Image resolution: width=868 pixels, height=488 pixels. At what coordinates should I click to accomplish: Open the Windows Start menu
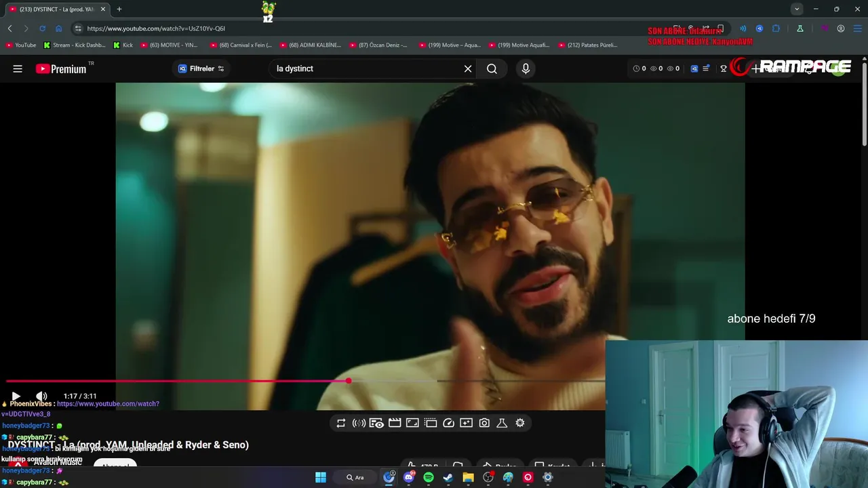(321, 477)
